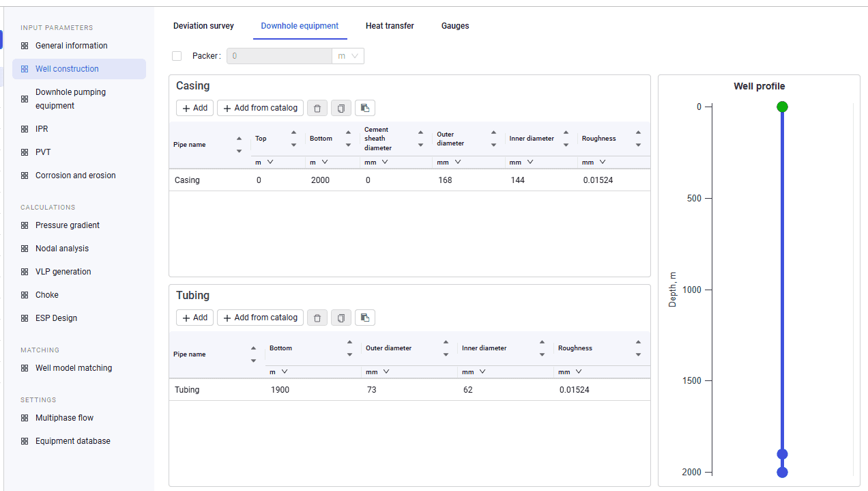The width and height of the screenshot is (868, 491).
Task: Sort the Casing table by Outer diameter
Action: click(x=493, y=139)
